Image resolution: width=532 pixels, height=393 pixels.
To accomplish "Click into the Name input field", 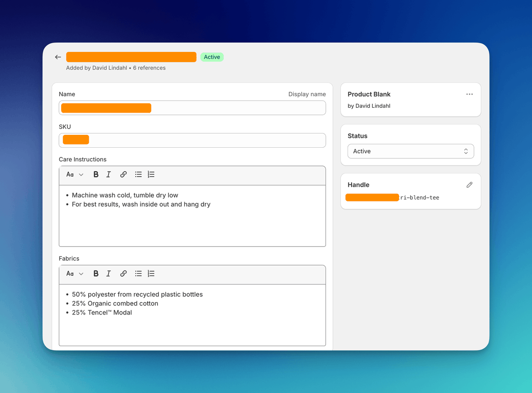I will coord(192,108).
